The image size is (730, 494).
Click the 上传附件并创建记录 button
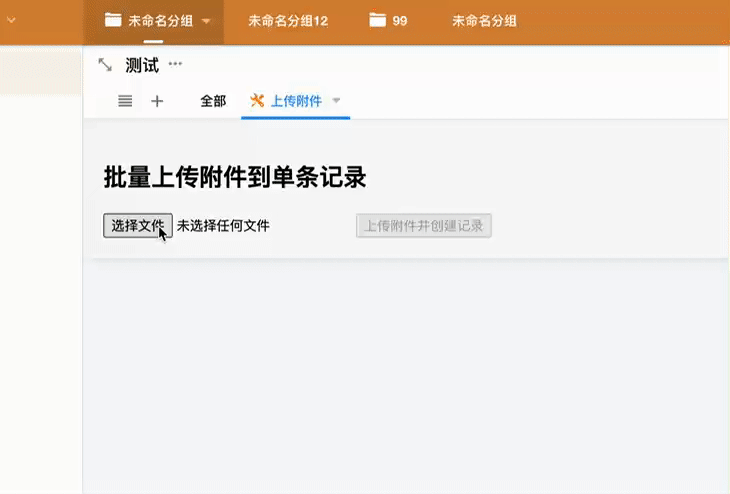coord(424,226)
